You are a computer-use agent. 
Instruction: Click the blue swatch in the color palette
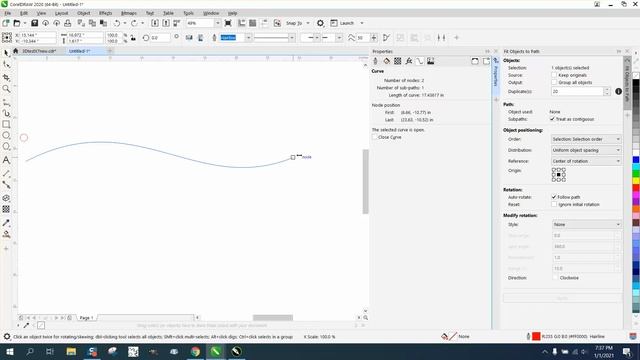pyautogui.click(x=636, y=160)
